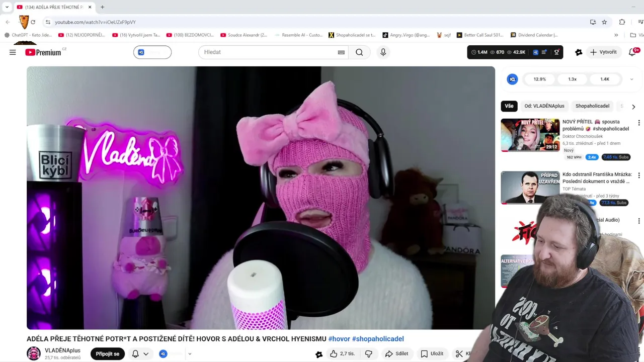Open the YouTube hamburger guide menu
644x362 pixels.
click(x=13, y=52)
